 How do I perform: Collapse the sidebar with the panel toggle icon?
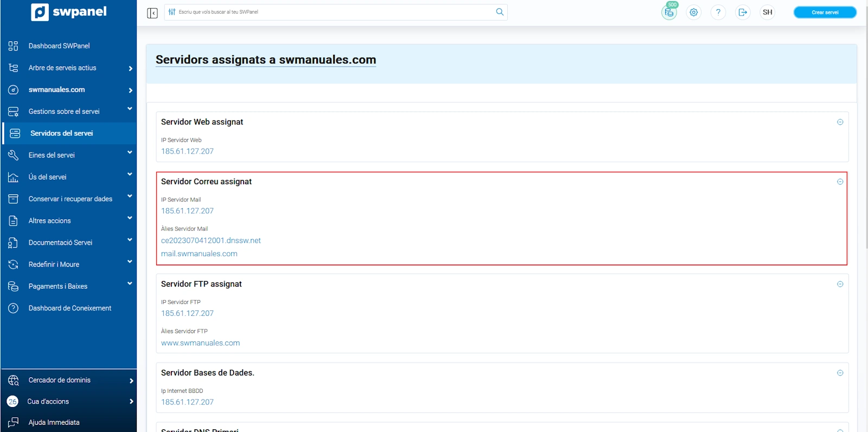tap(152, 13)
